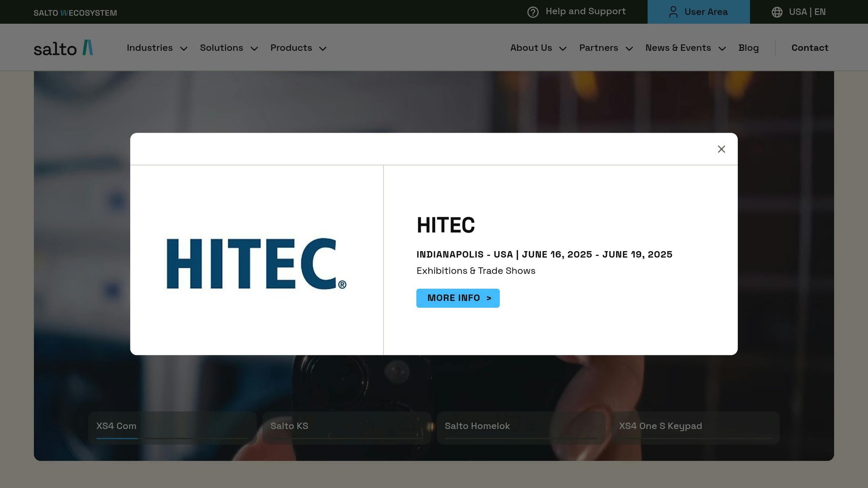Expand the Solutions chevron
The width and height of the screenshot is (868, 488).
(x=254, y=49)
